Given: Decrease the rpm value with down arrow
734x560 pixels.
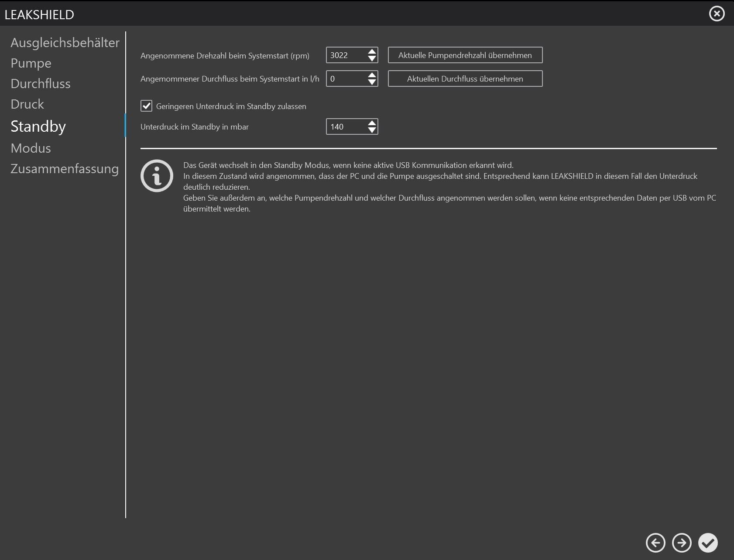Looking at the screenshot, I should coord(372,59).
